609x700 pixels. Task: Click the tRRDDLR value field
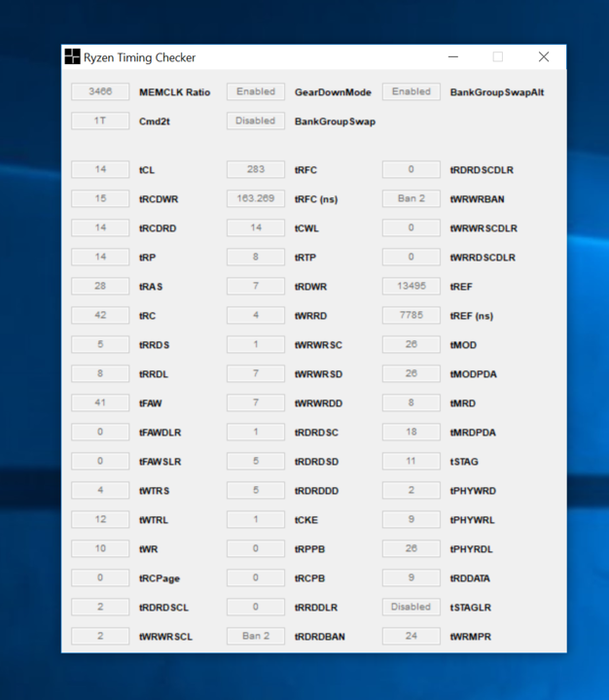tap(256, 607)
